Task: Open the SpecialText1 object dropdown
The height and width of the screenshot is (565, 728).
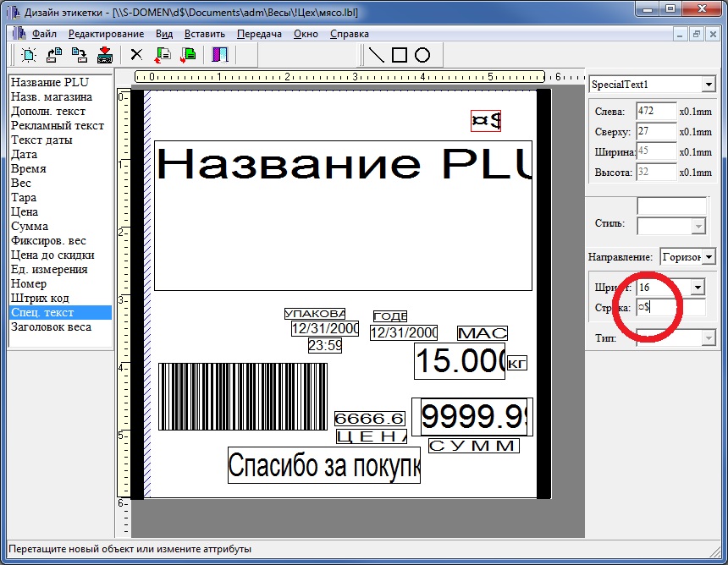Action: 708,85
